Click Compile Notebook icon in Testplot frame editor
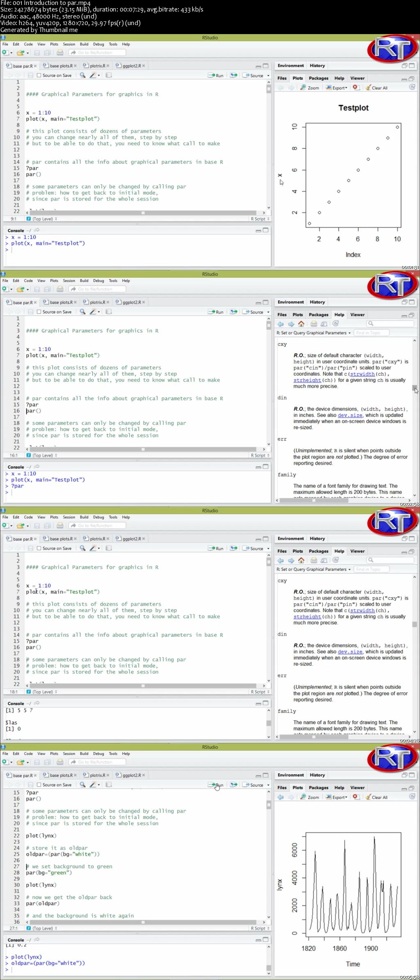The height and width of the screenshot is (980, 420). [109, 75]
